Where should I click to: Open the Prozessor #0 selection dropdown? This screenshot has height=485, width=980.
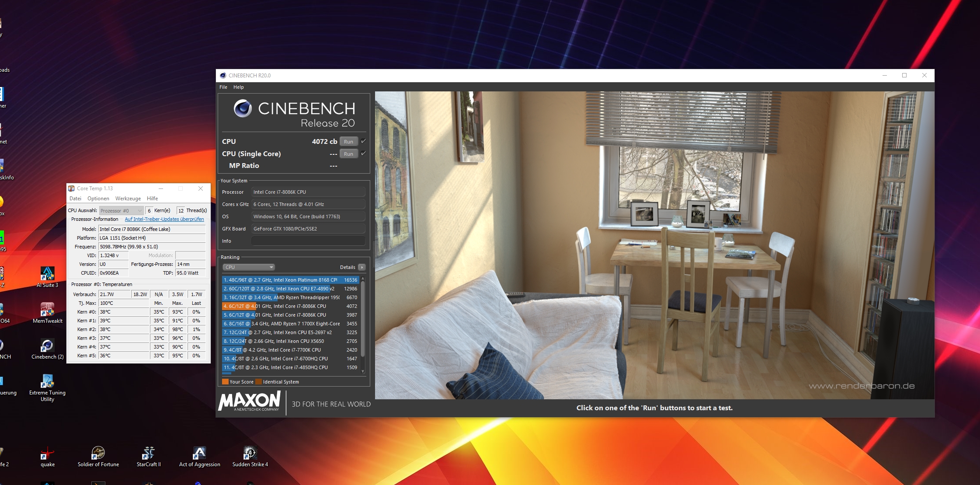tap(121, 211)
